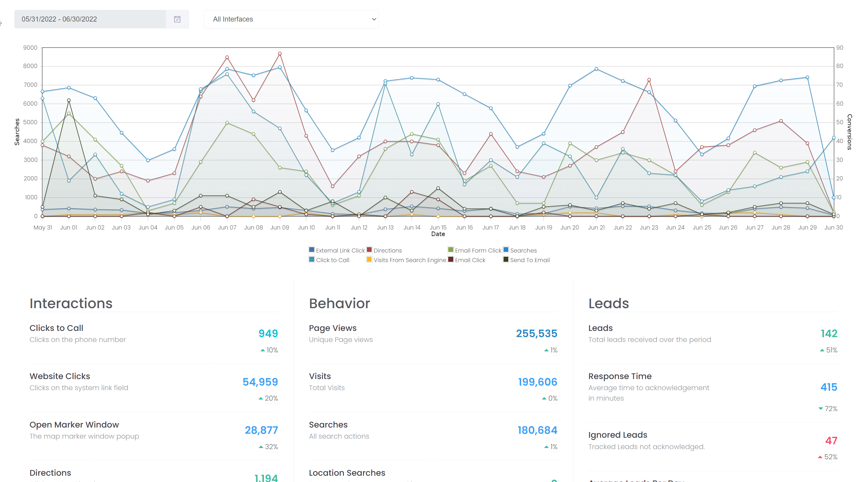Open the date range calendar picker icon
Image resolution: width=868 pixels, height=482 pixels.
point(177,19)
